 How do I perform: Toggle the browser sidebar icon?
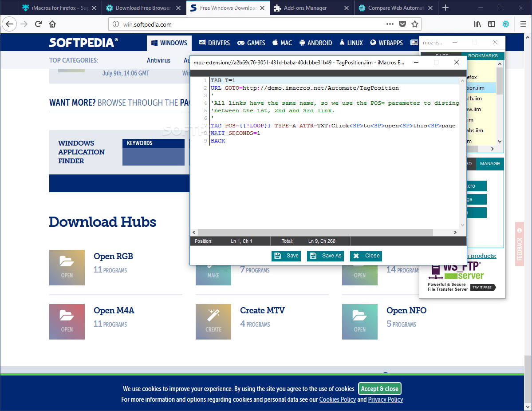[491, 24]
